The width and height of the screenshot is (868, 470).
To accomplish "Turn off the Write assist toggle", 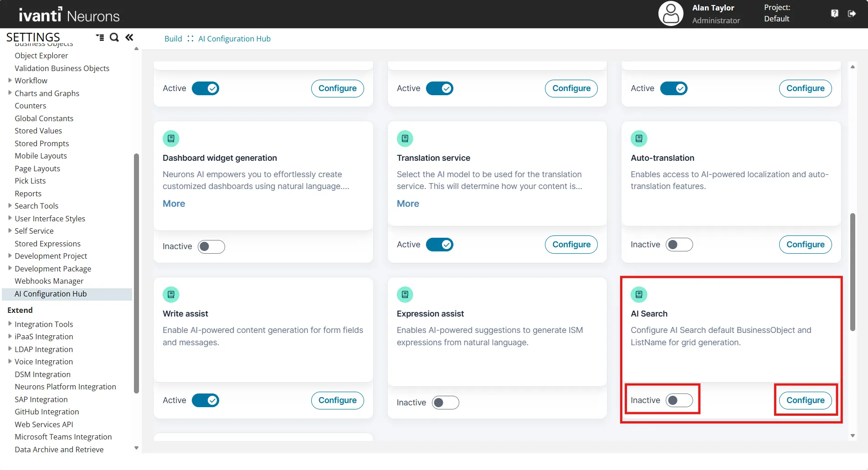I will (x=205, y=400).
